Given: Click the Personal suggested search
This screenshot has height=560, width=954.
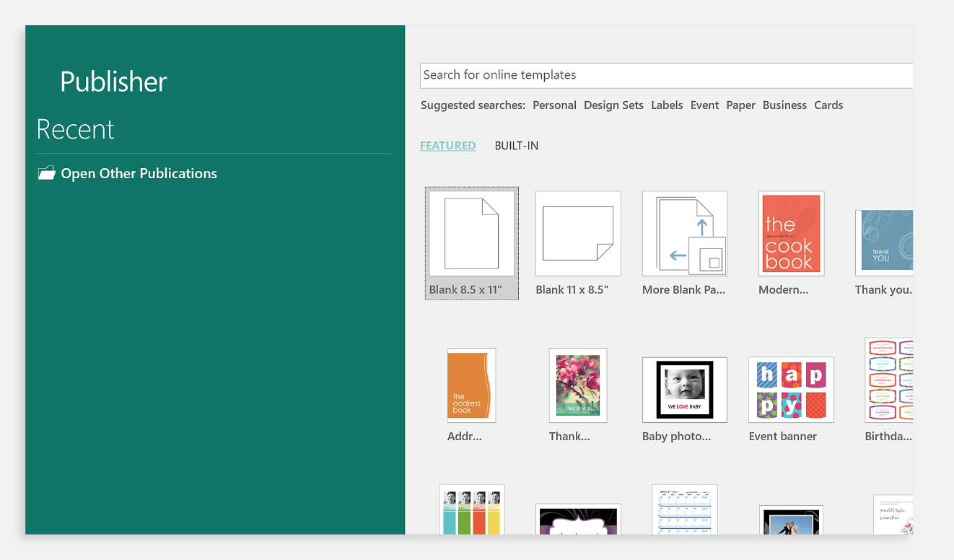Looking at the screenshot, I should point(554,105).
